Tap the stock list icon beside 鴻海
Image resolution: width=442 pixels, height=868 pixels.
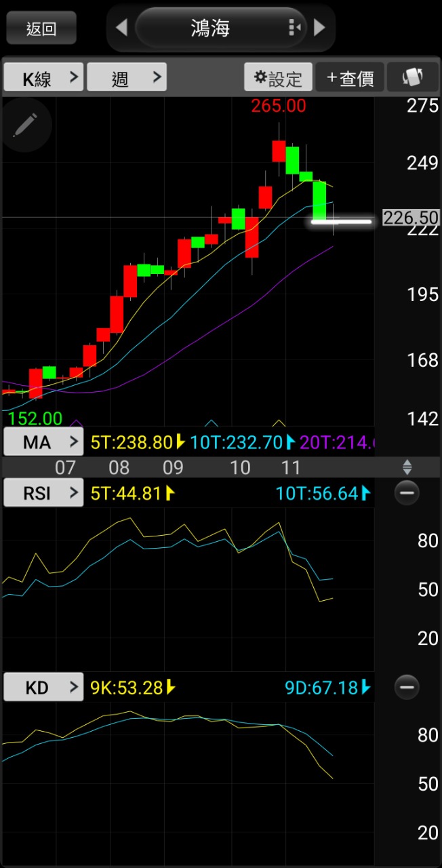[294, 28]
